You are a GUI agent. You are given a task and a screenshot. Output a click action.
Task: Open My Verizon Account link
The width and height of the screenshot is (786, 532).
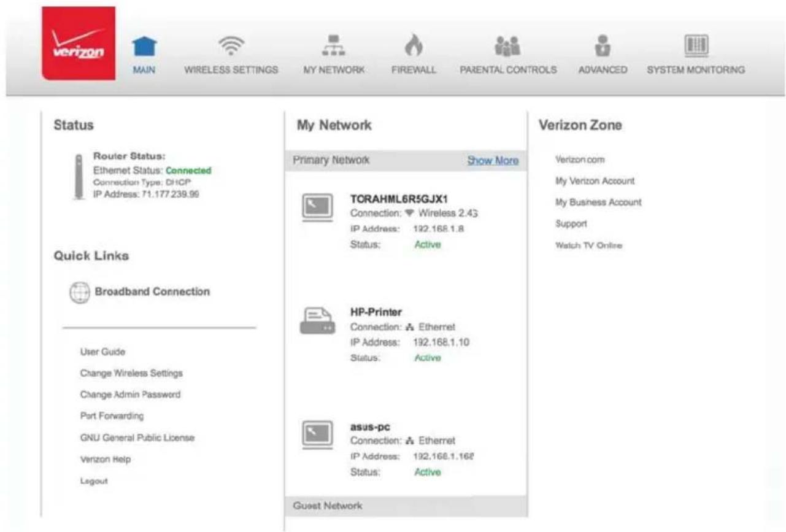595,181
